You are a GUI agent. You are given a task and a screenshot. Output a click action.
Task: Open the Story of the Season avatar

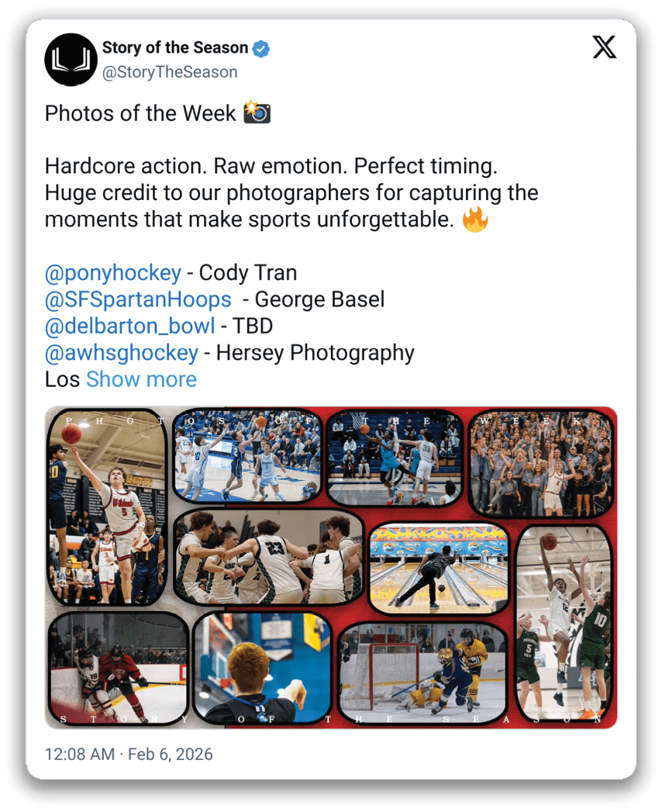(71, 60)
